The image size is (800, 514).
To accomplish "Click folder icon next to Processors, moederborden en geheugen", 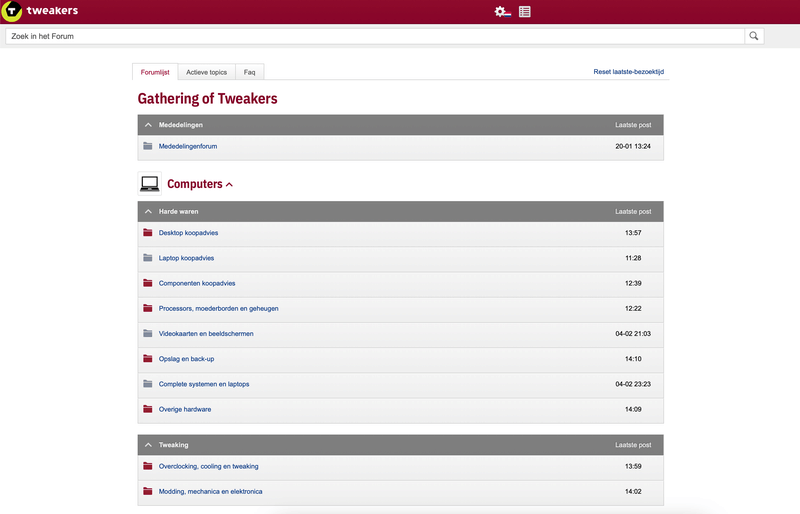I will (148, 308).
